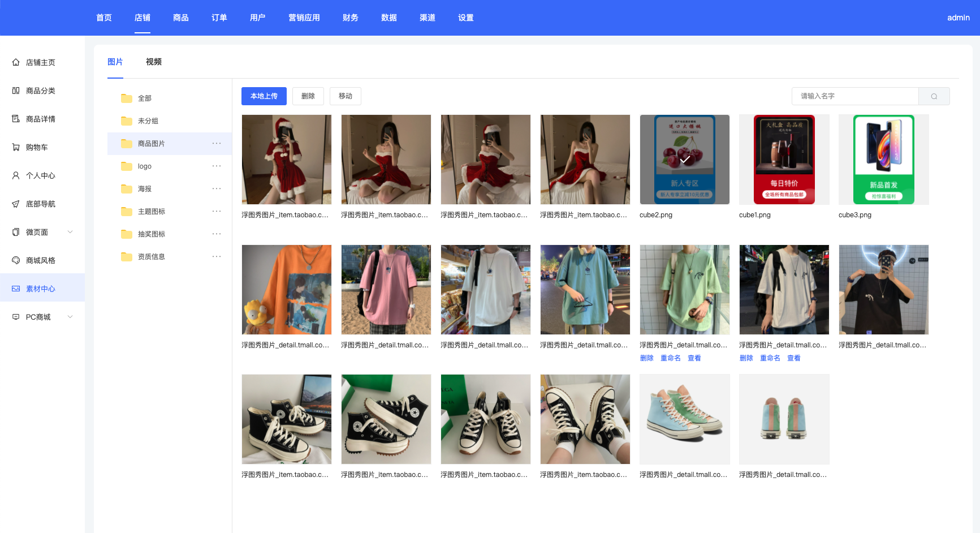
Task: Open the 海报 folder icon
Action: 127,189
